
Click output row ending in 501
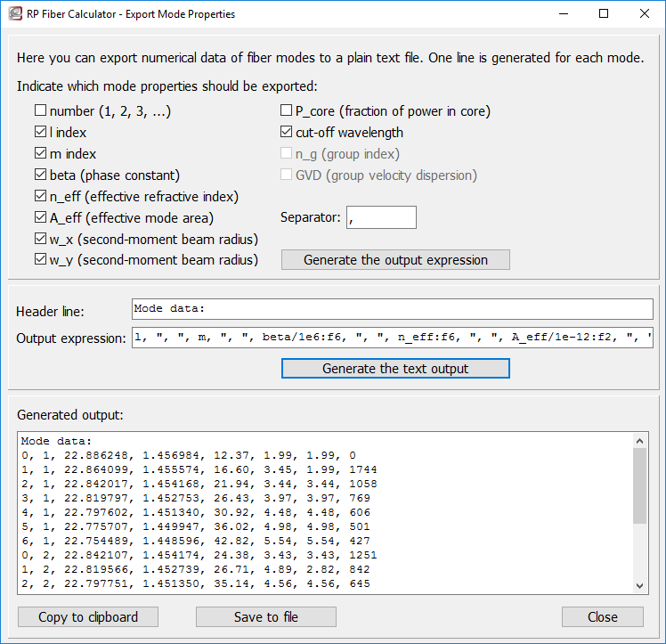196,526
